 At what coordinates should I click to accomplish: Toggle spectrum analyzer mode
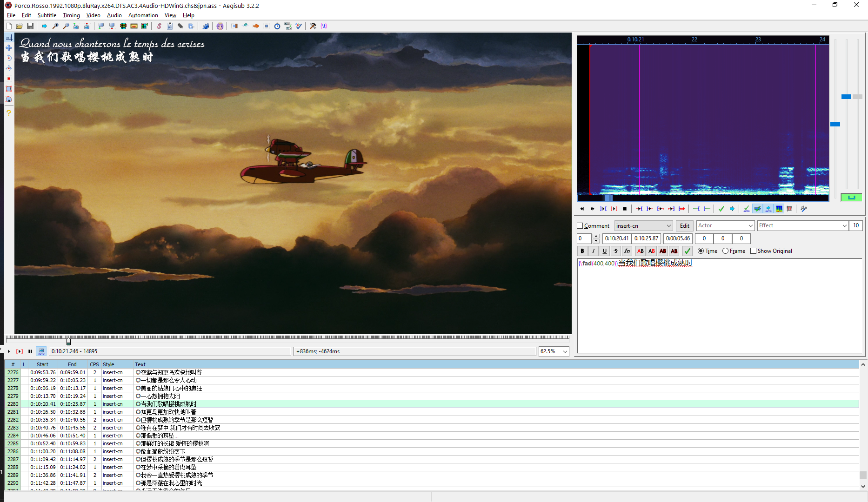(x=779, y=209)
